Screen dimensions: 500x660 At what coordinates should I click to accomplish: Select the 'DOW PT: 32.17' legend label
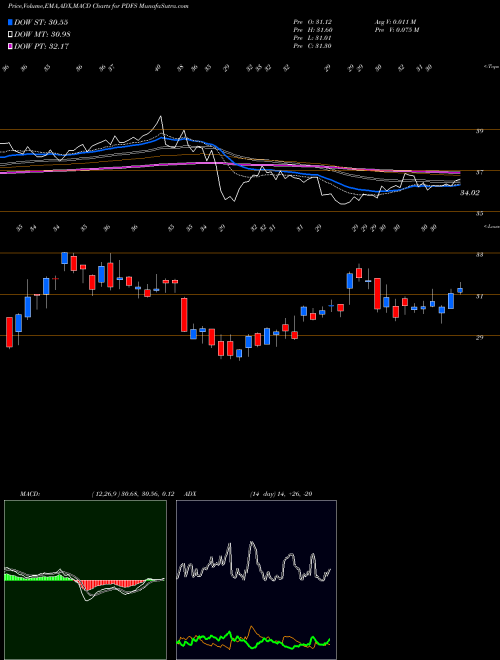pyautogui.click(x=41, y=46)
